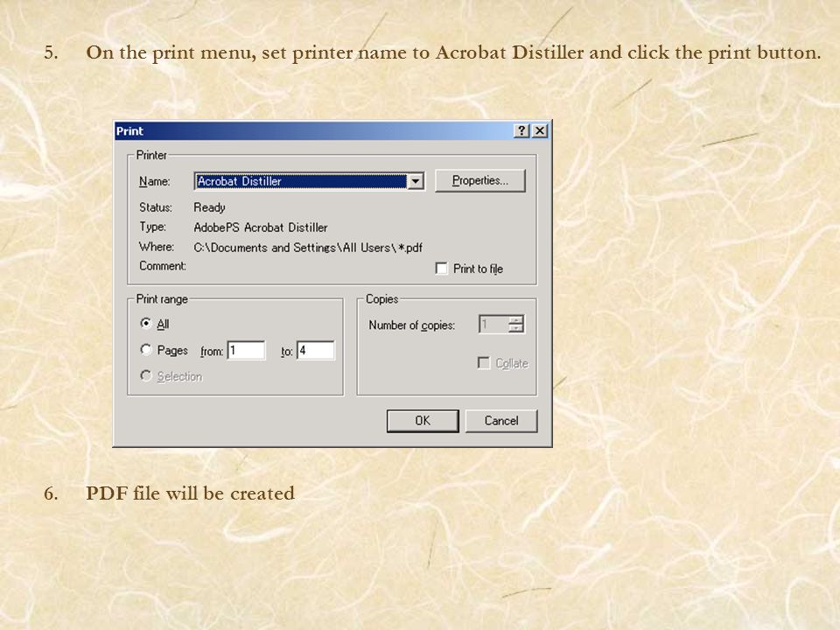Open printer Properties dialog

pyautogui.click(x=480, y=180)
